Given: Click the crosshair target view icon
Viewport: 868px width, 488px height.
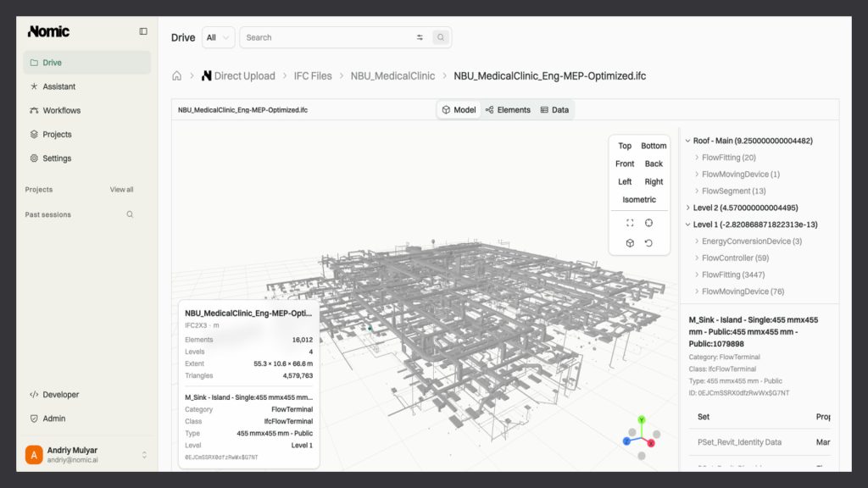Looking at the screenshot, I should tap(648, 223).
